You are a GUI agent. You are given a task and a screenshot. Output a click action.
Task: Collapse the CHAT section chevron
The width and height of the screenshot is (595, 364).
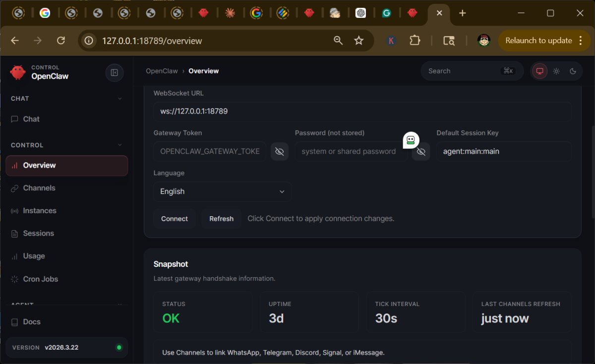119,99
